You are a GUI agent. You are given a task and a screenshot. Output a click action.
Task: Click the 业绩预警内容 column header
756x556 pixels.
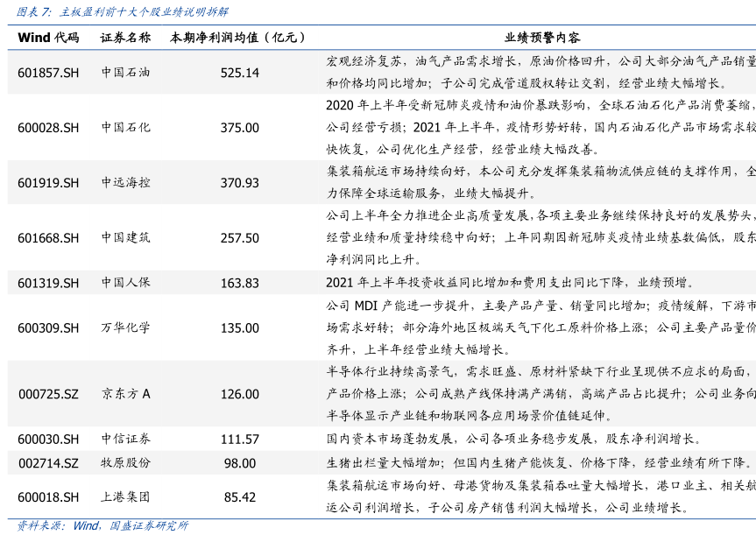pyautogui.click(x=541, y=39)
